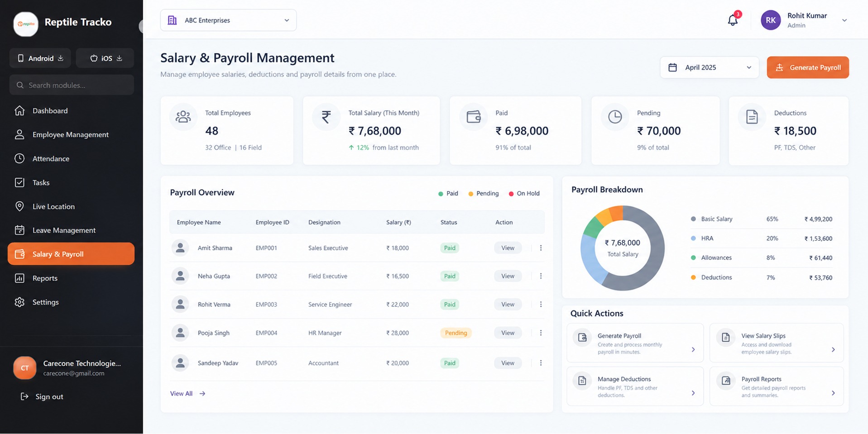Click the clock icon in Pending card
The height and width of the screenshot is (434, 868).
[x=615, y=117]
